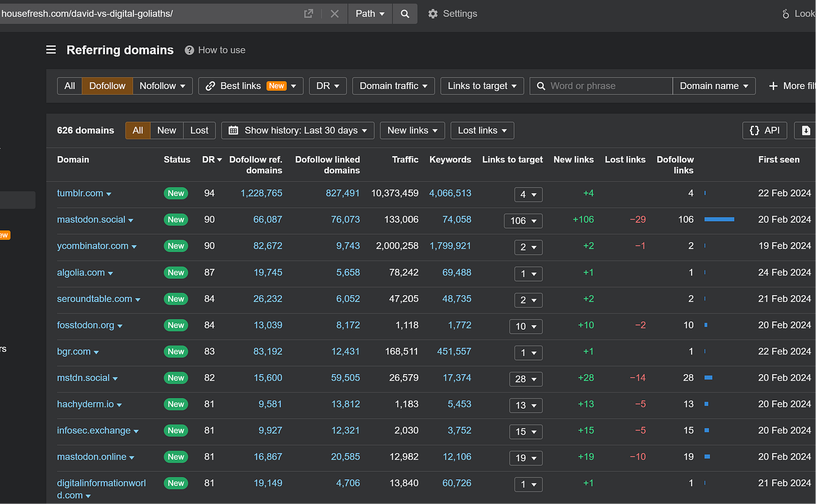Click search icon in Word or phrase box

[x=541, y=86]
